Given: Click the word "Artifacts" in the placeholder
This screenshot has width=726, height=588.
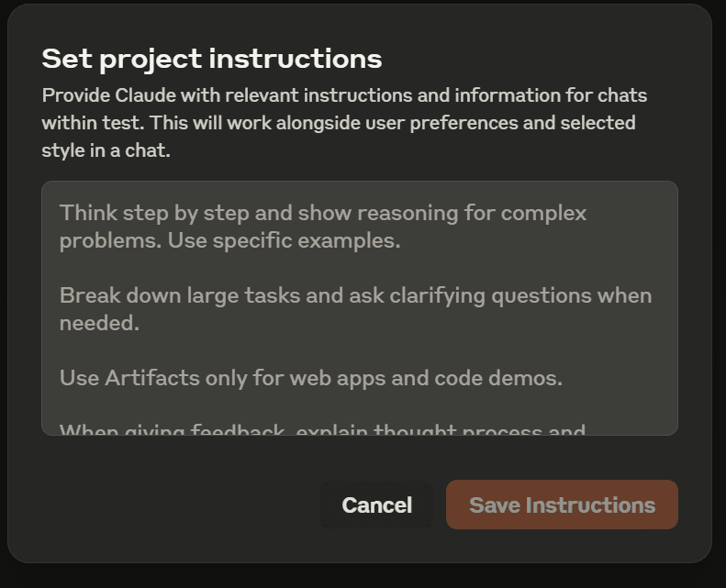Looking at the screenshot, I should [x=150, y=378].
